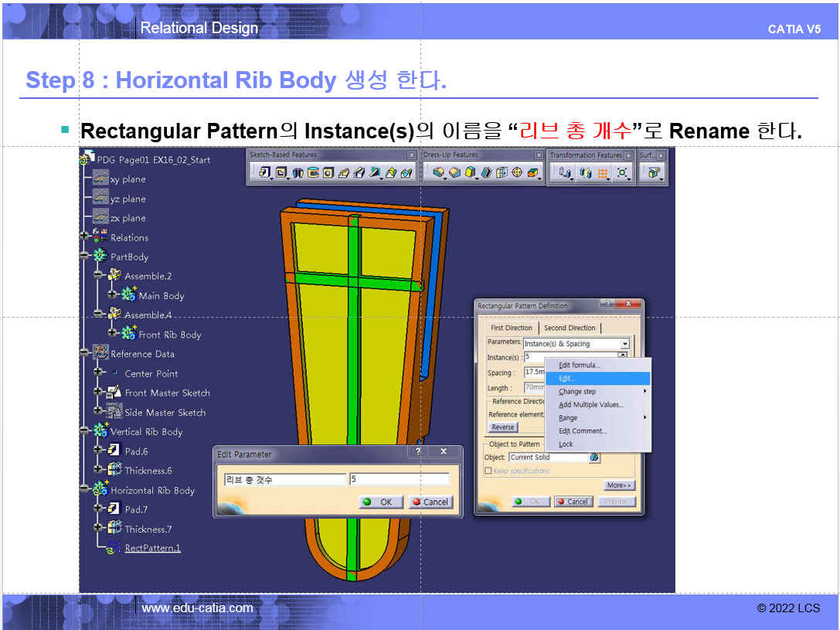Open the Parameters Instance(s) & Spacing dropdown

click(x=624, y=343)
